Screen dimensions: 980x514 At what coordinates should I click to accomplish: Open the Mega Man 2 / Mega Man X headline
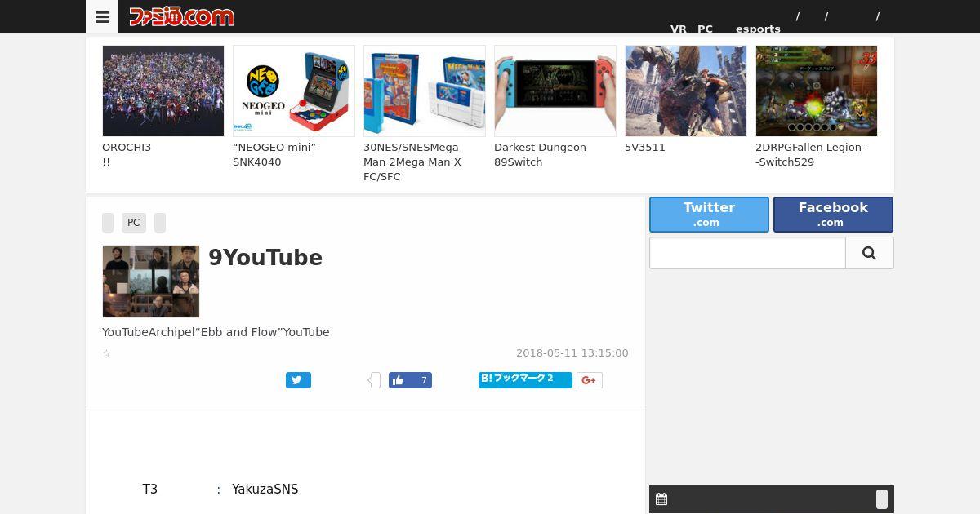[x=412, y=162]
